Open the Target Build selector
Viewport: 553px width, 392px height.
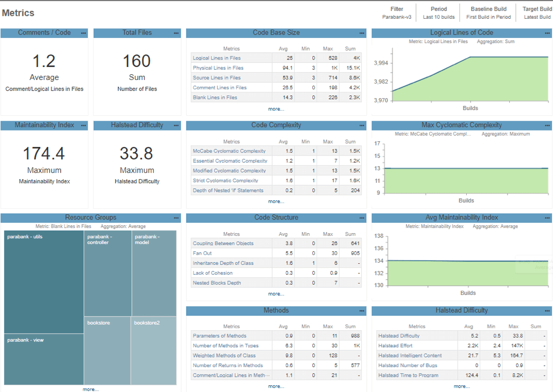[x=537, y=13]
